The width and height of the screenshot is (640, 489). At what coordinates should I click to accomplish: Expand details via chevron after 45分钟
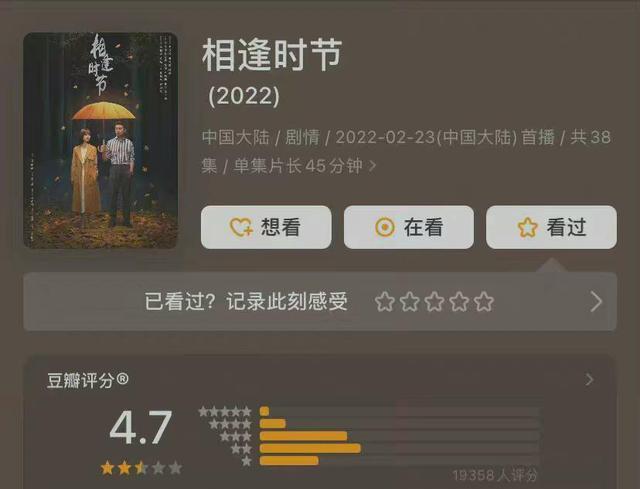point(372,166)
